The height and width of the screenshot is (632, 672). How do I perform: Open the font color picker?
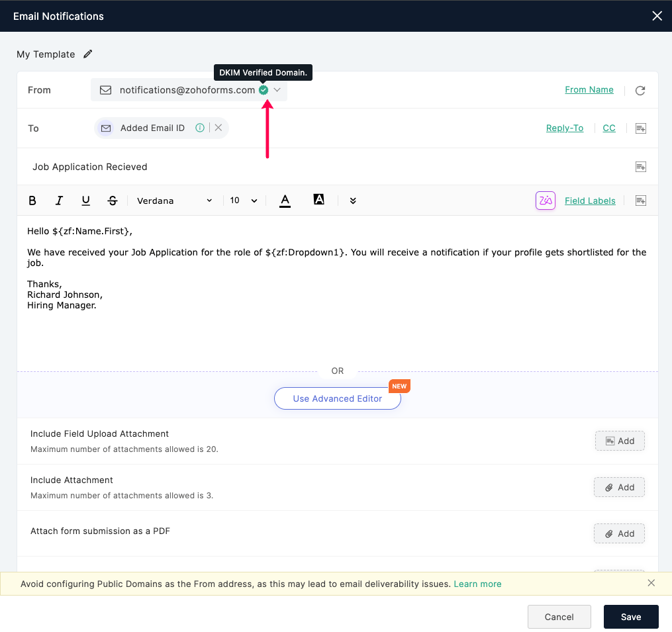(x=285, y=201)
